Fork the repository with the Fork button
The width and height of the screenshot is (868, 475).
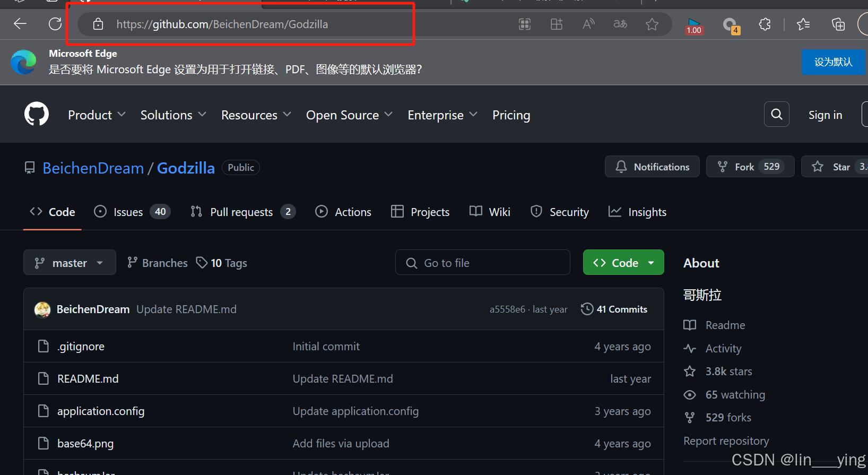750,167
